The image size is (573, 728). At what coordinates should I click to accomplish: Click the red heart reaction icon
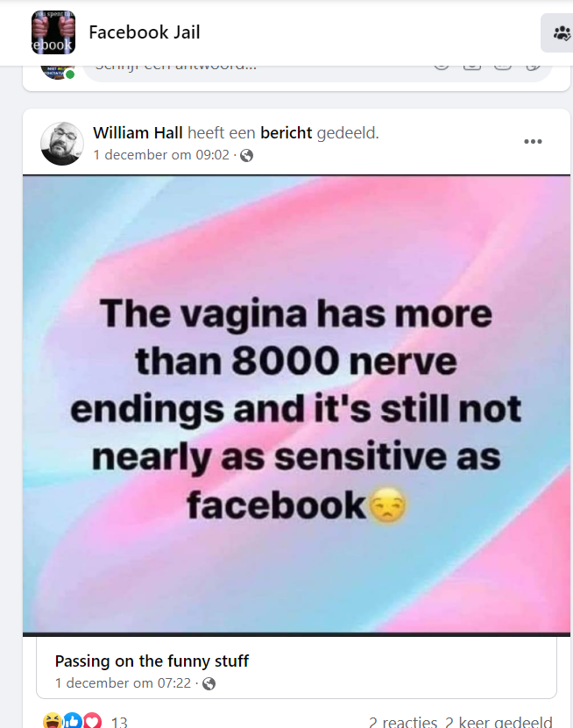click(92, 721)
